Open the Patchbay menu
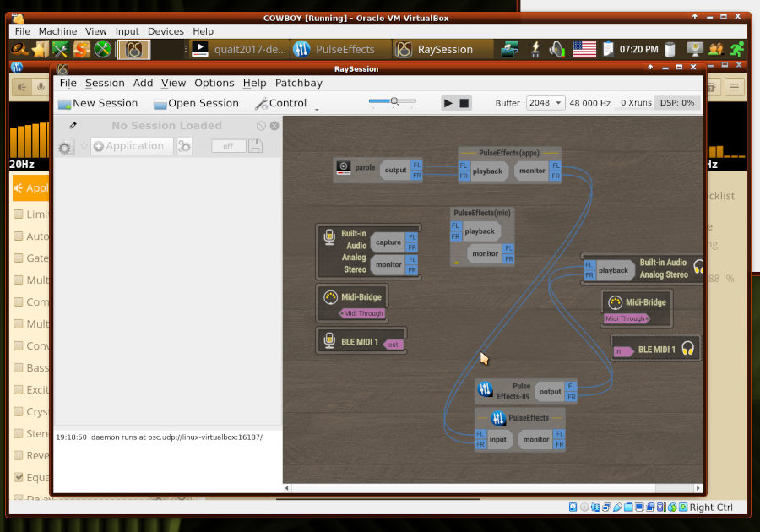The height and width of the screenshot is (532, 760). point(298,83)
